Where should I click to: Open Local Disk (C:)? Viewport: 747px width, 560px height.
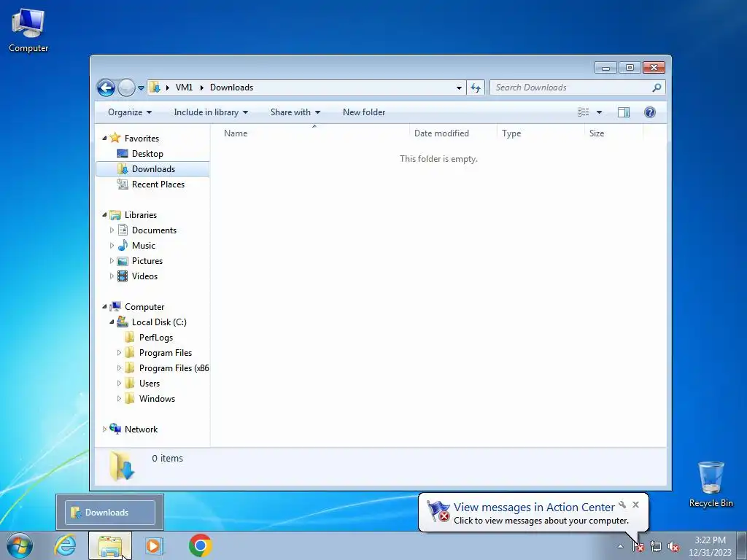point(159,322)
